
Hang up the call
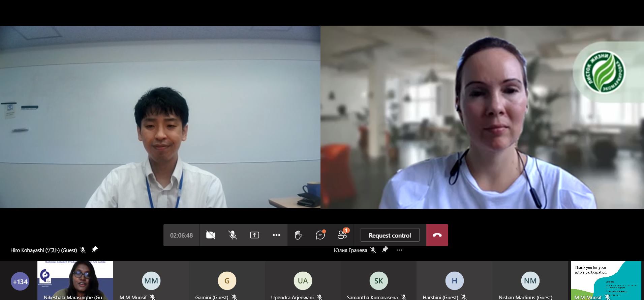click(x=437, y=235)
